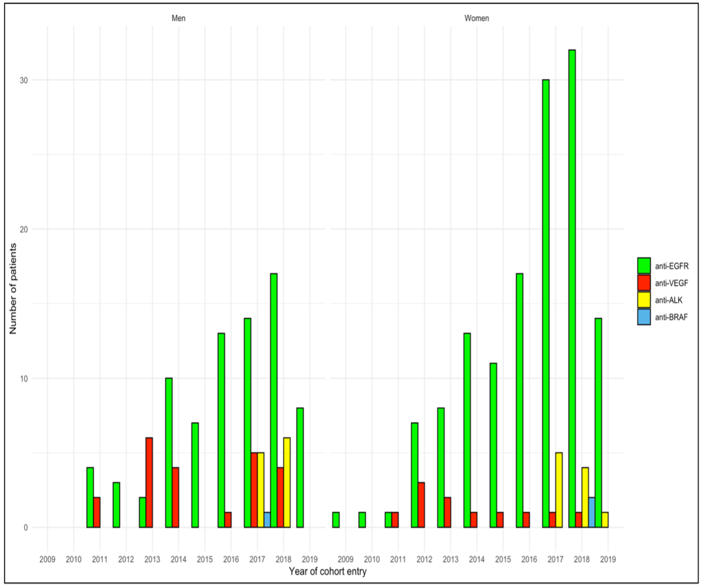This screenshot has width=703, height=588.
Task: Click the Women 2017 yellow anti-ALK bar
Action: click(x=559, y=490)
